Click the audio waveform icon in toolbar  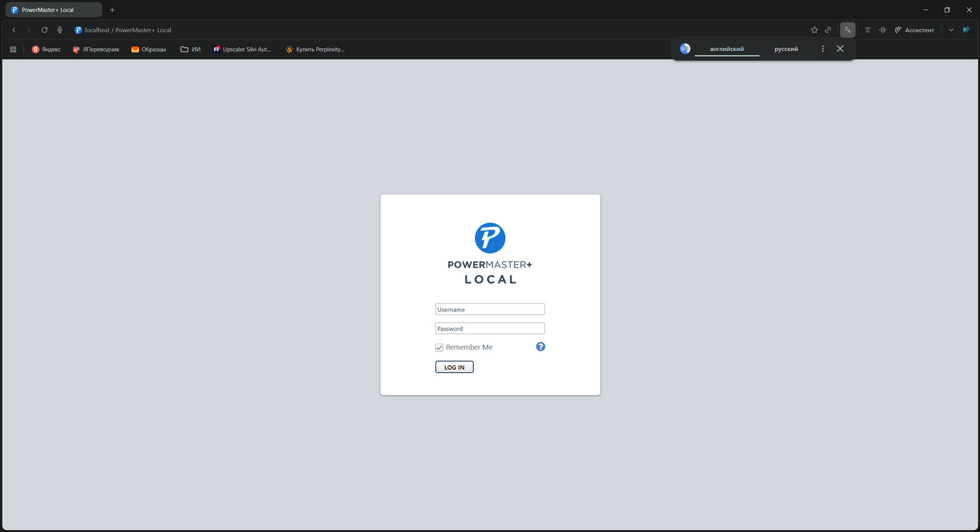point(883,30)
